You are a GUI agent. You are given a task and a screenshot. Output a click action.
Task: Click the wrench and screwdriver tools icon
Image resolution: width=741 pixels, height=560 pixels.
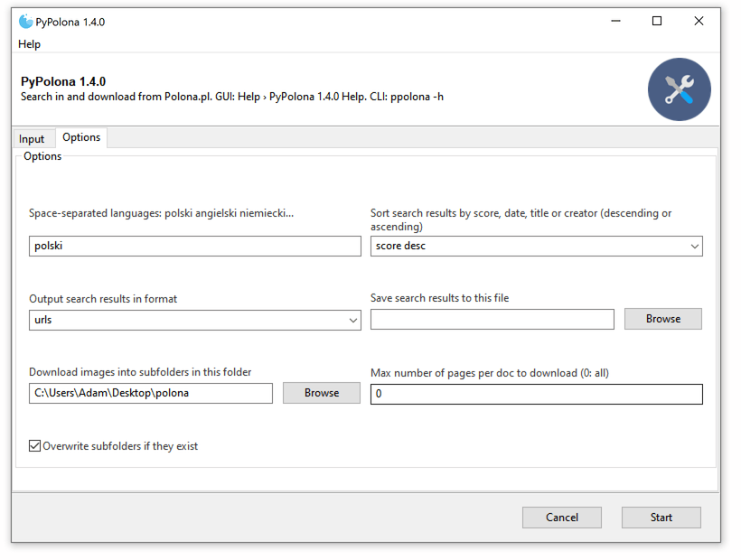(679, 89)
